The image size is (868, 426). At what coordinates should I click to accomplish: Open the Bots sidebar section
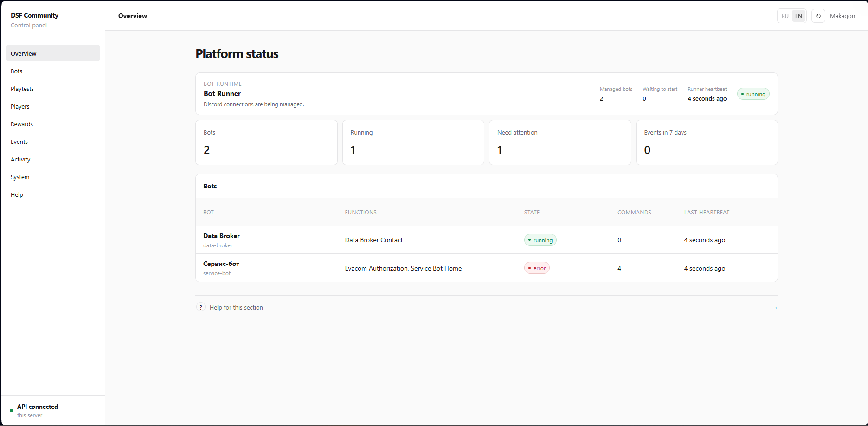tap(53, 71)
